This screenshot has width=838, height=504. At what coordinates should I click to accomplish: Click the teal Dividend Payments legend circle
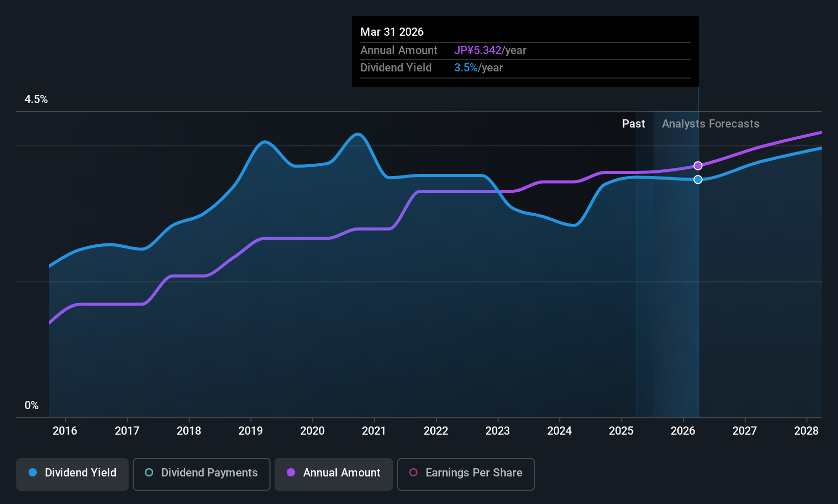point(149,472)
